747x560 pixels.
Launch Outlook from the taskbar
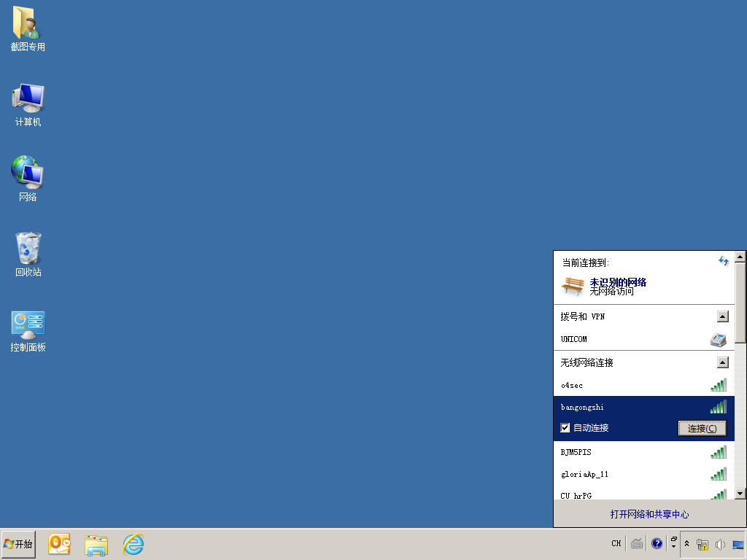point(59,544)
